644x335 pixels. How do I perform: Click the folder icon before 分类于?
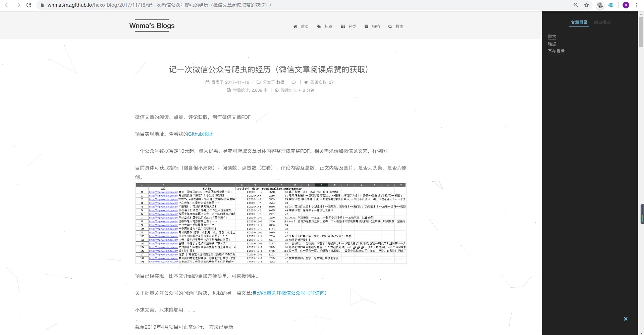[x=259, y=82]
